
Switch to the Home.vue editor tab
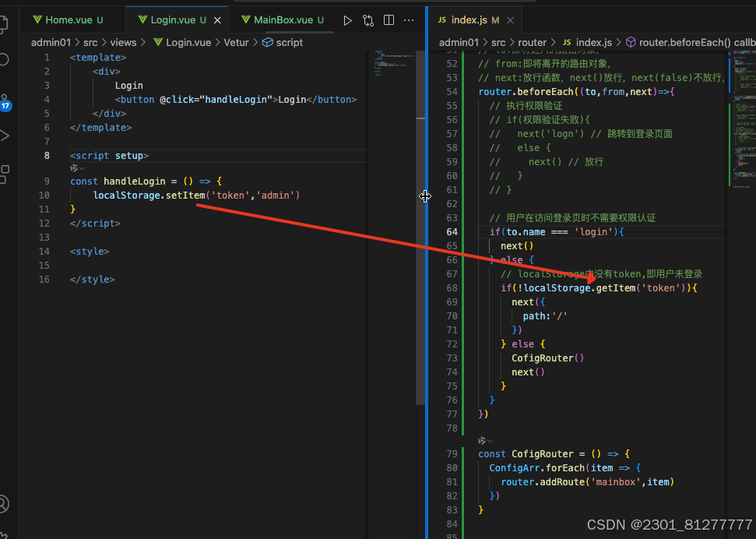coord(68,19)
